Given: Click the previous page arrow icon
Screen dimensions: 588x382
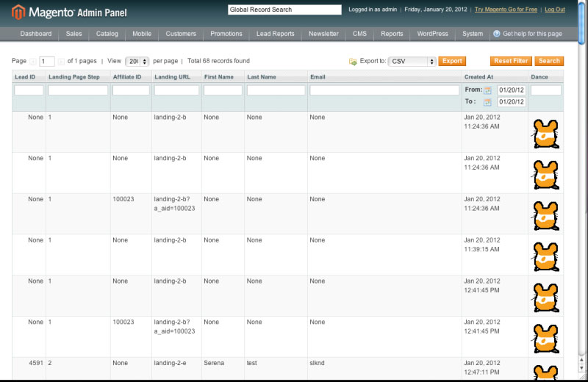Looking at the screenshot, I should tap(33, 62).
